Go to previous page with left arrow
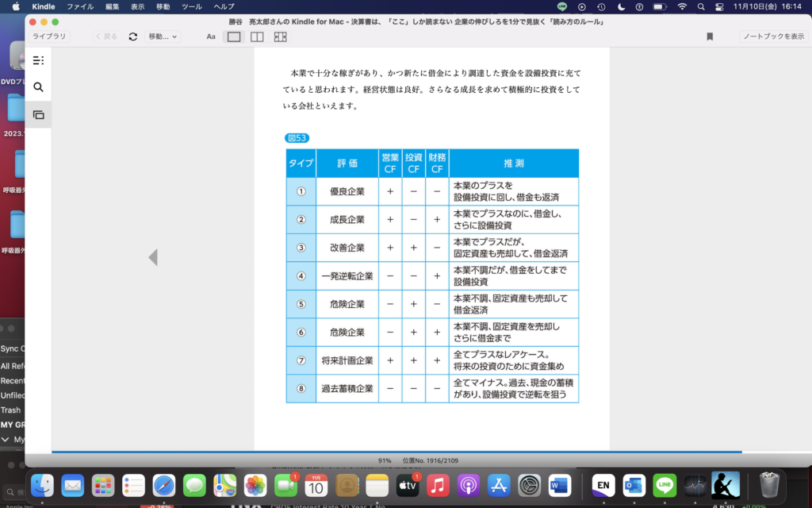Viewport: 812px width, 508px height. coord(153,257)
